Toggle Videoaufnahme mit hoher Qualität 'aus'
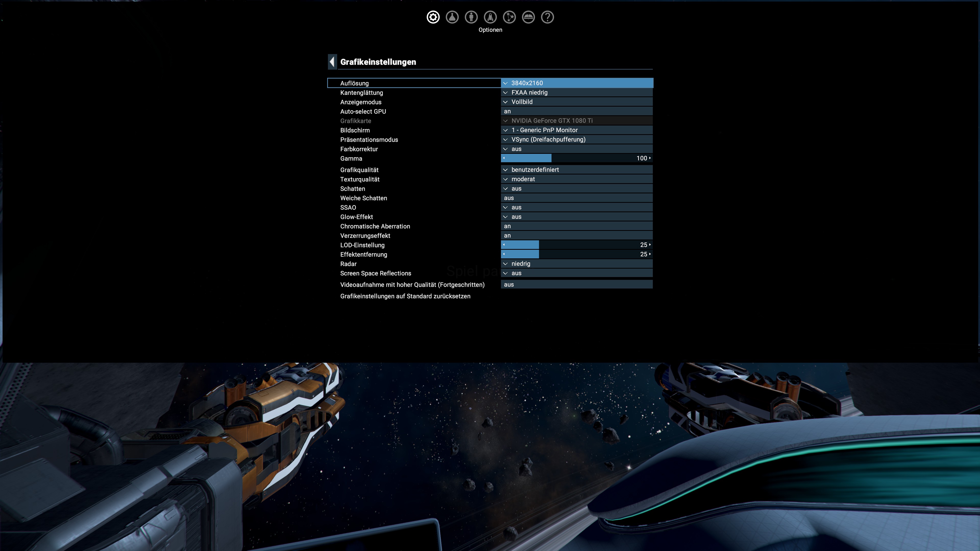980x551 pixels. 577,284
